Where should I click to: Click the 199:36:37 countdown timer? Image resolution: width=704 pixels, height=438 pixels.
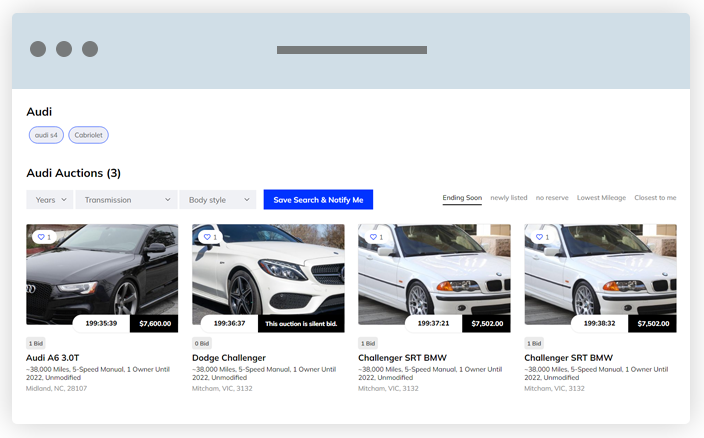click(x=229, y=324)
